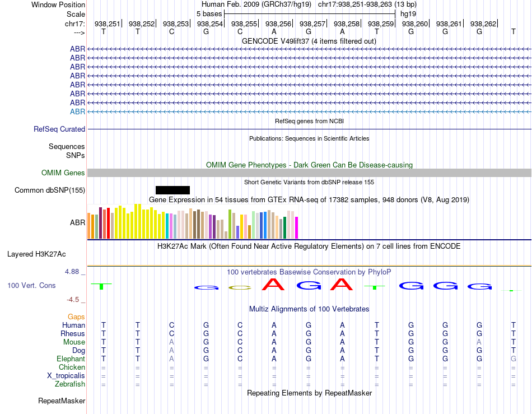This screenshot has width=532, height=414.
Task: Click the magenta bar in GTEx chart
Action: pyautogui.click(x=297, y=227)
